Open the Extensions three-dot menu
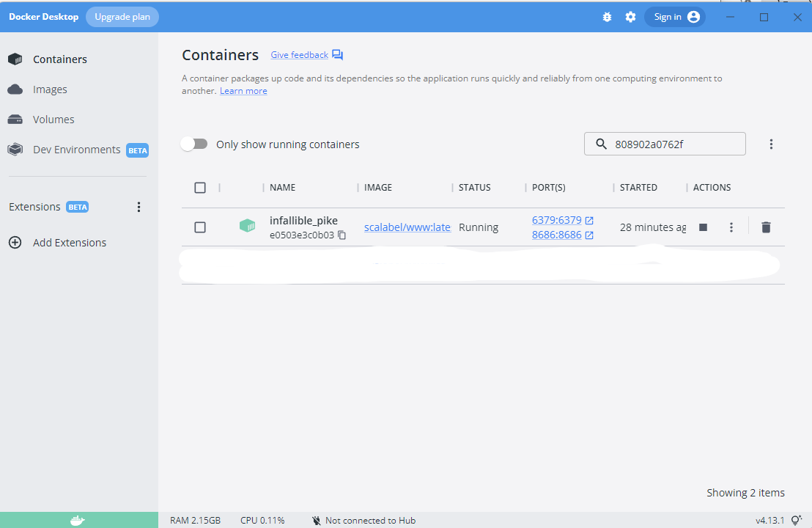Screen dimensions: 812x528 [x=139, y=207]
